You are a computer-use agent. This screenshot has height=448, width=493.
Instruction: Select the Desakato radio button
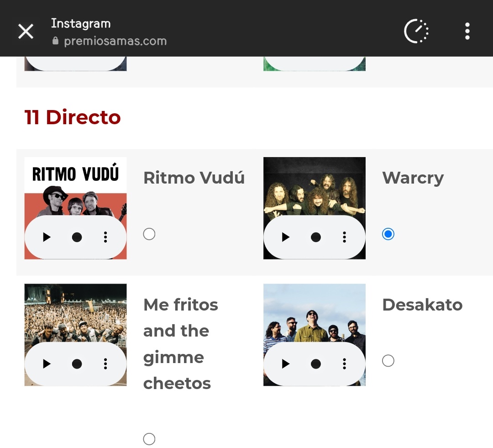pos(388,360)
